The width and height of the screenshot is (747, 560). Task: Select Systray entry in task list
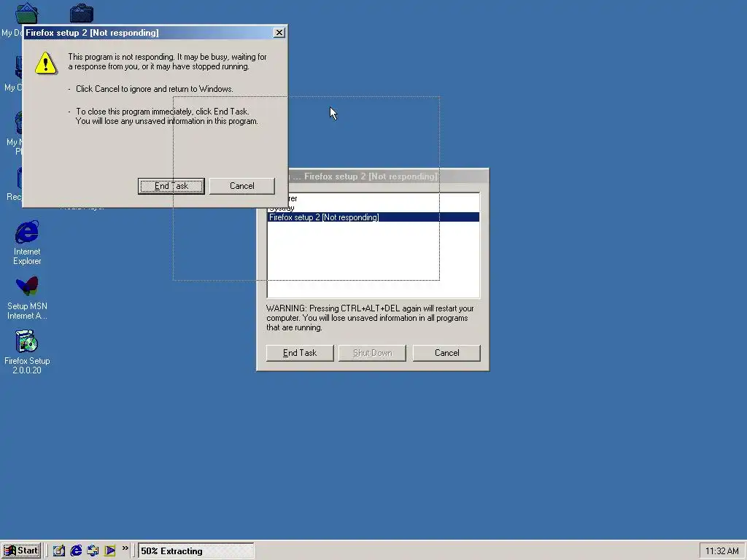[373, 208]
